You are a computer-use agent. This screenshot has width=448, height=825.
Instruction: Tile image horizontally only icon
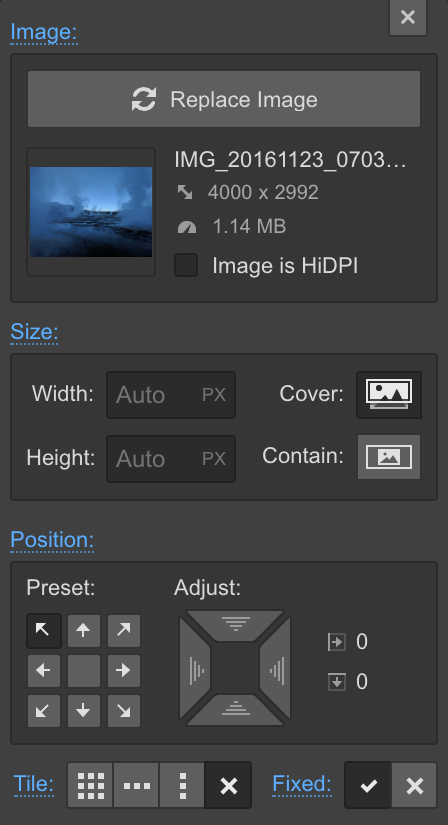136,786
